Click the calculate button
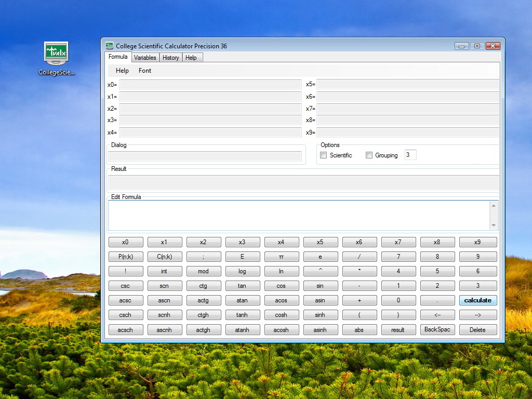Screen dimensions: 532x399 point(477,300)
